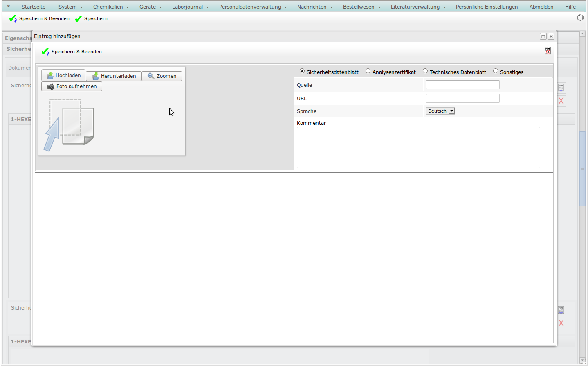Click Speichern & Beenden in main toolbar
Image resolution: width=588 pixels, height=366 pixels.
click(x=40, y=18)
